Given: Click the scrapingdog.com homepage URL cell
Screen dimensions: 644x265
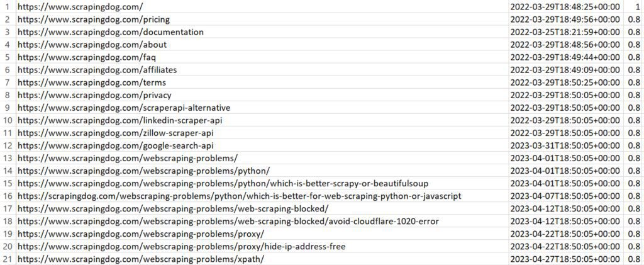Looking at the screenshot, I should coord(80,7).
